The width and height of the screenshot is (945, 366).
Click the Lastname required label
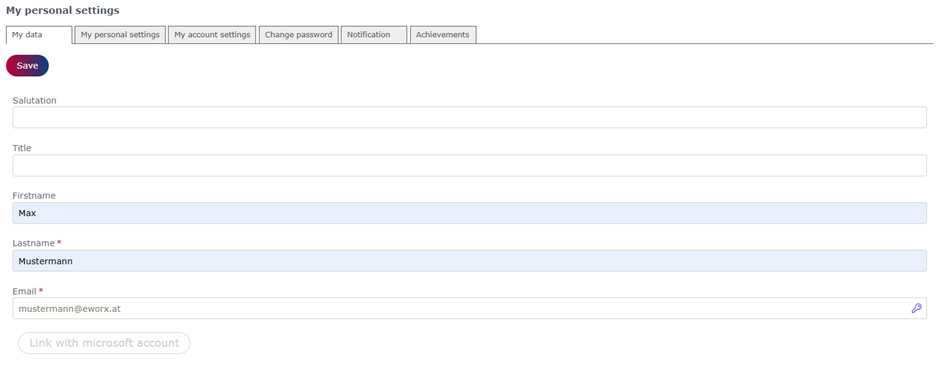click(x=37, y=244)
